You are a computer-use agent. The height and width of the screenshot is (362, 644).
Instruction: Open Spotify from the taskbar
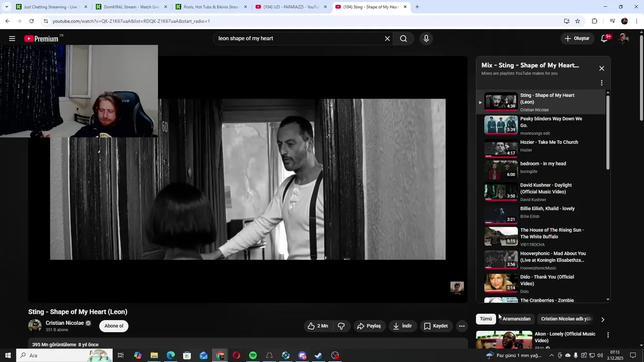pos(253,355)
